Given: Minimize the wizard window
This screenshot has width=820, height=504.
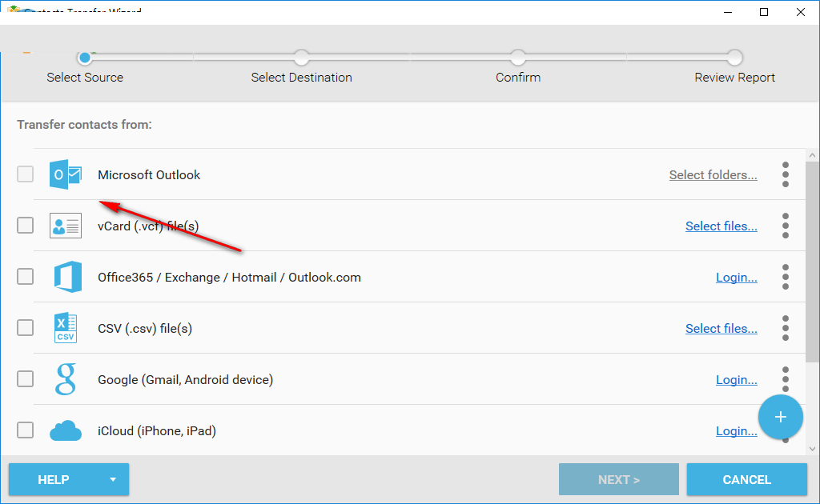Looking at the screenshot, I should [x=728, y=12].
